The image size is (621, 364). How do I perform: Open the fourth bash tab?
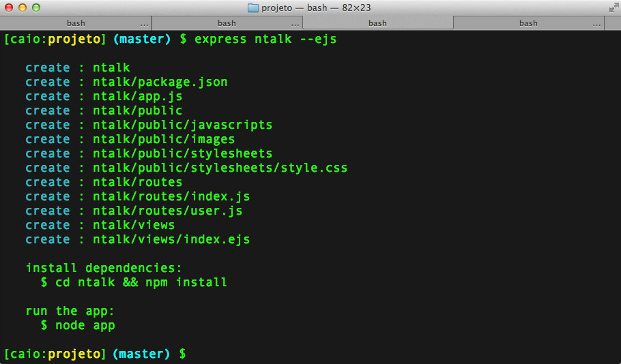[528, 23]
